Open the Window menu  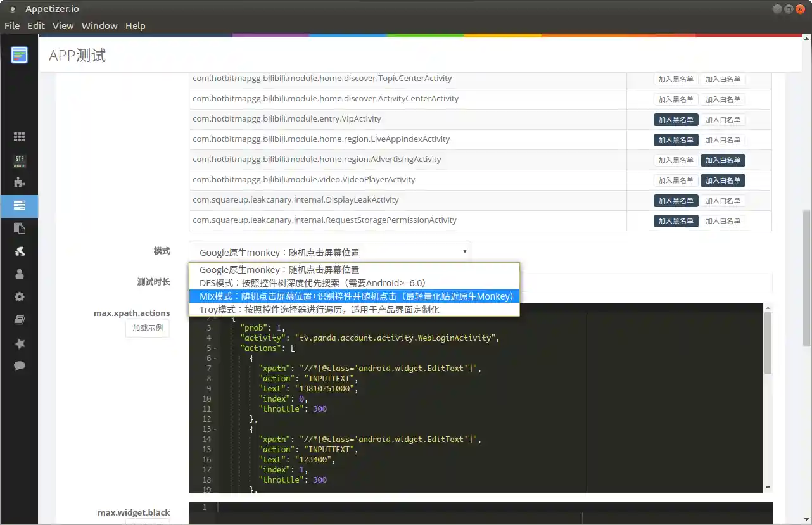[x=99, y=26]
